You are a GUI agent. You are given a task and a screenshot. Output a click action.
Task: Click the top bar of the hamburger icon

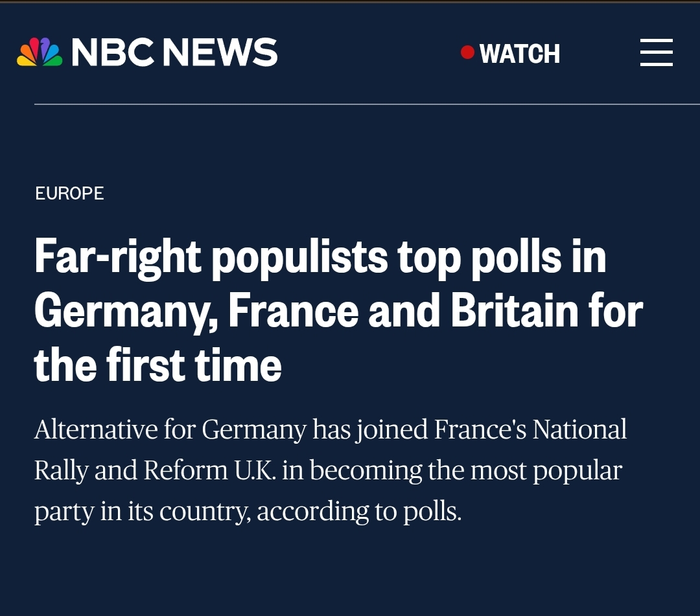click(656, 40)
